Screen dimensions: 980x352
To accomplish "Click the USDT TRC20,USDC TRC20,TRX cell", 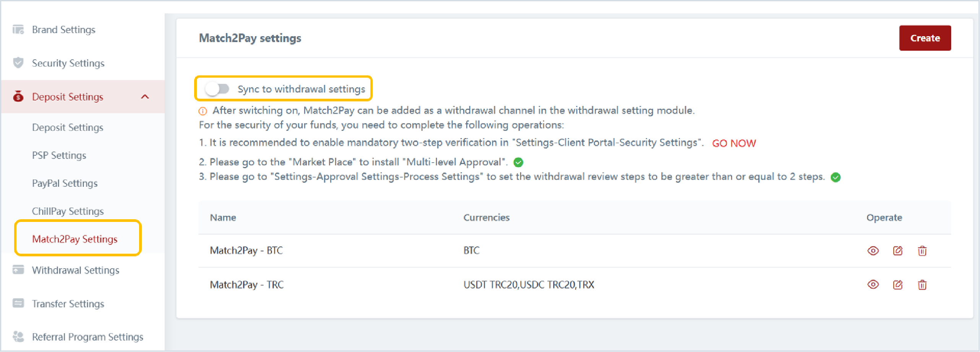I will tap(529, 285).
